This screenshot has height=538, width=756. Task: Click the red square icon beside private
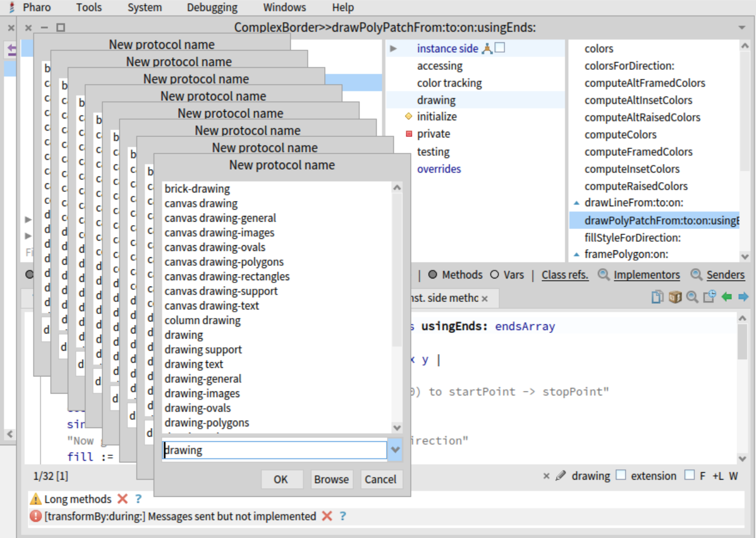[x=409, y=133]
